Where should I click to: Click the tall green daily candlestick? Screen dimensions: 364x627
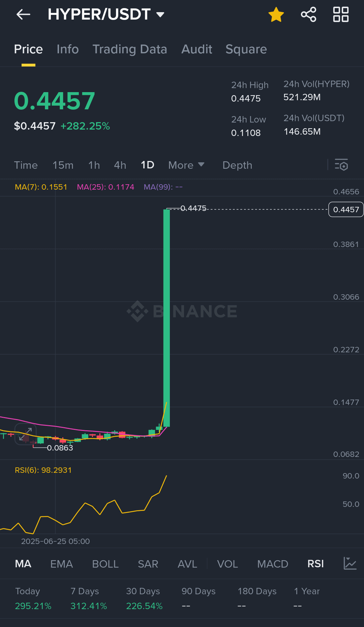[166, 318]
